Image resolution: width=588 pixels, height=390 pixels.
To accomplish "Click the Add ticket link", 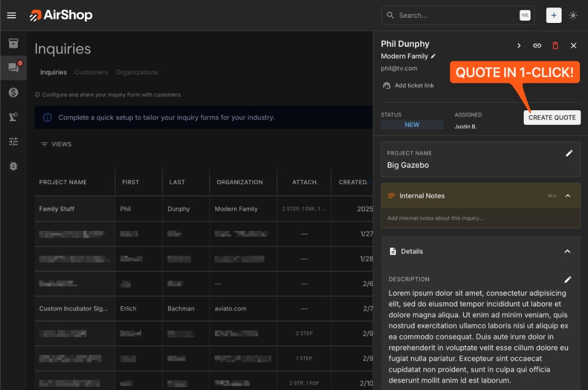I will (x=408, y=85).
